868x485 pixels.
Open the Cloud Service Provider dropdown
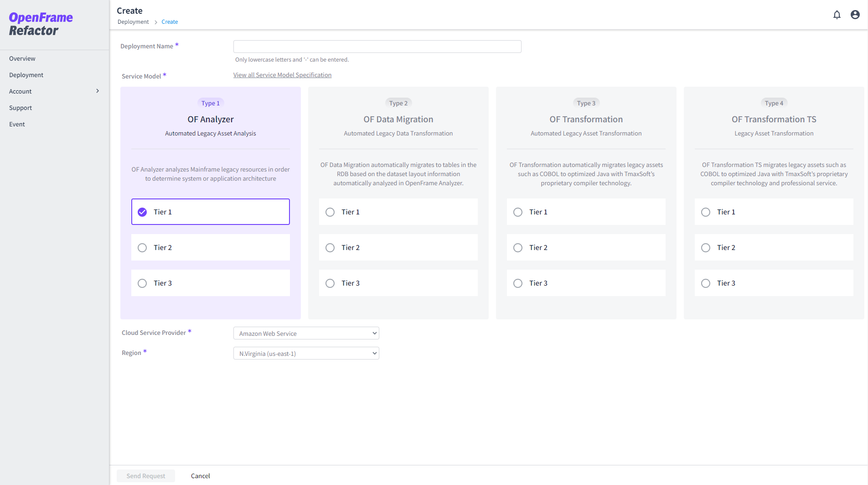tap(306, 334)
